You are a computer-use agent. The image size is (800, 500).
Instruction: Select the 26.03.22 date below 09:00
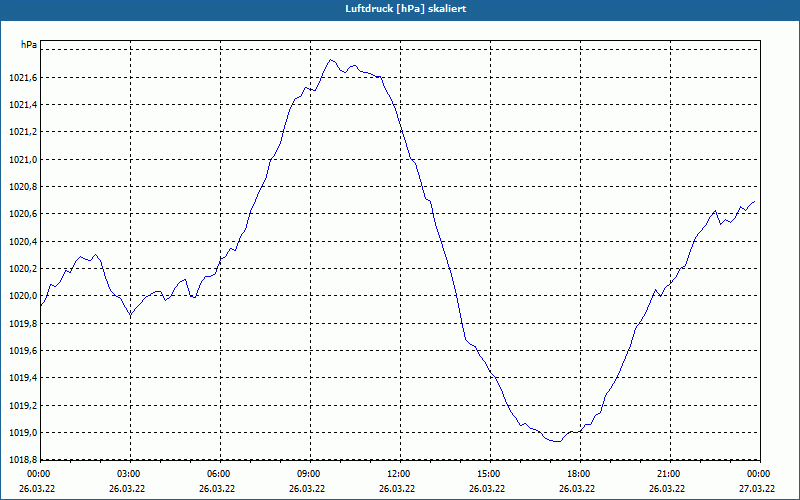coord(307,489)
